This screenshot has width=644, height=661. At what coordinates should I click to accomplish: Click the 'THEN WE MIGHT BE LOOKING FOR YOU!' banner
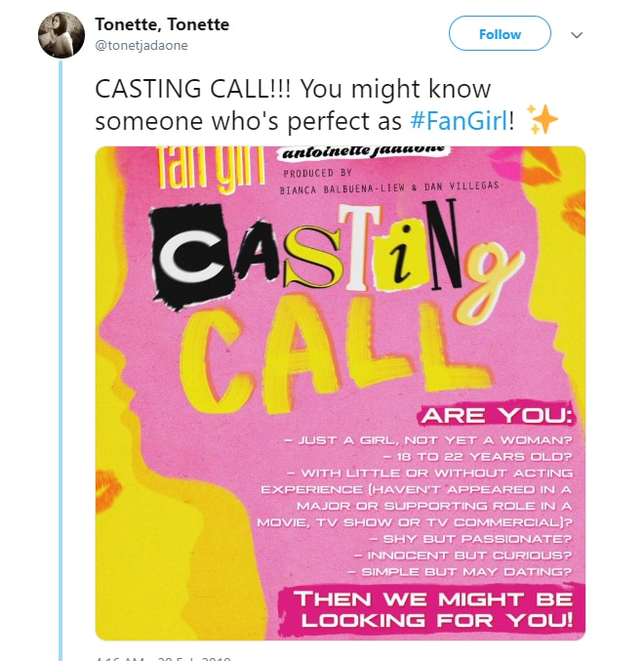[432, 610]
